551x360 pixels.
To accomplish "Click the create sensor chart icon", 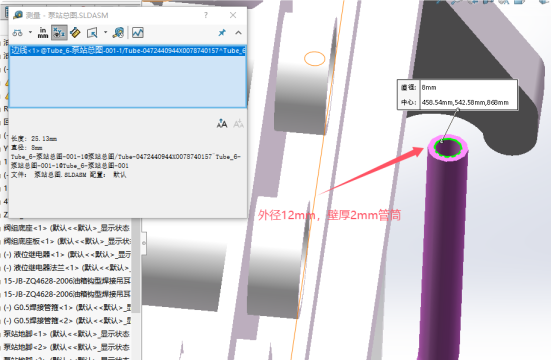I will click(x=138, y=33).
